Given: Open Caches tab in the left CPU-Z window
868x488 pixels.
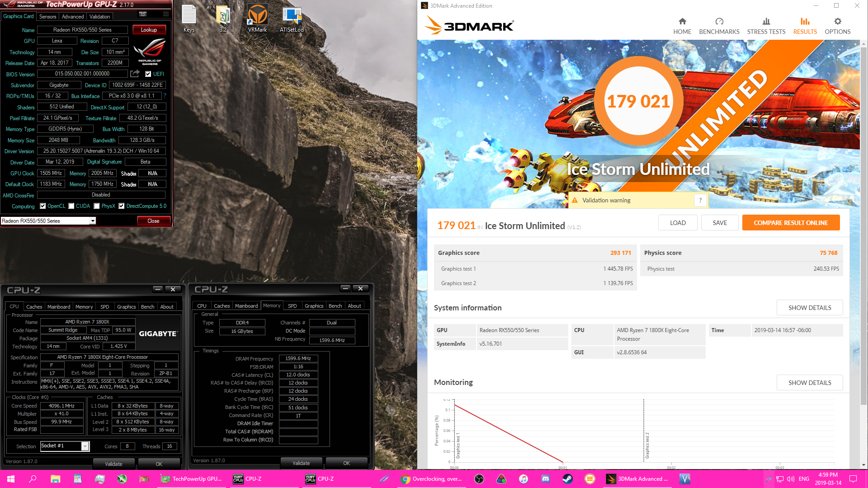Looking at the screenshot, I should point(34,307).
